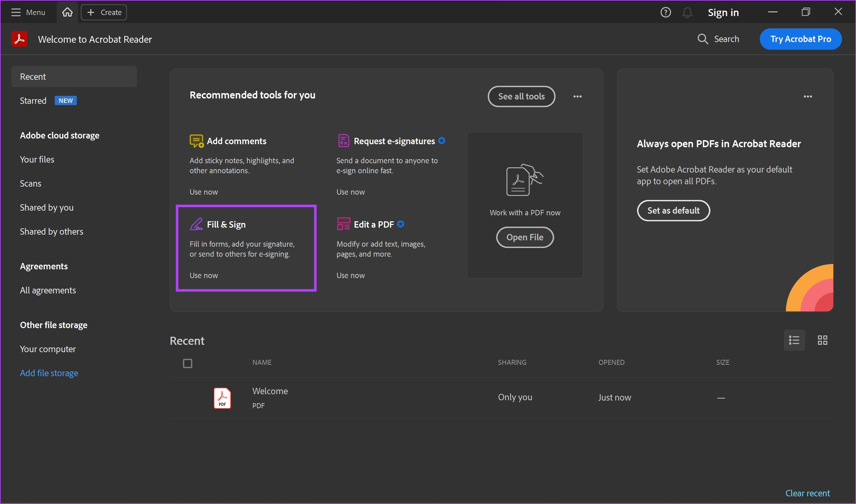Click the Request e-signatures title
Screen dimensions: 856x504
(x=394, y=141)
